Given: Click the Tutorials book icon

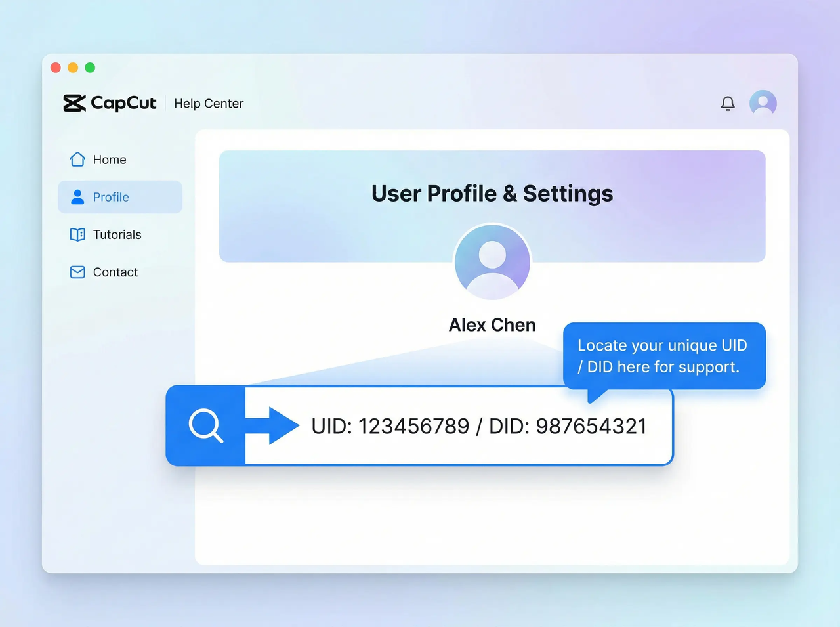Looking at the screenshot, I should 77,234.
